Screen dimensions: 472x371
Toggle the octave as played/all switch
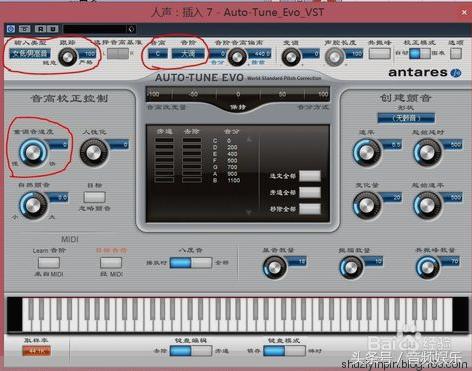(x=191, y=262)
